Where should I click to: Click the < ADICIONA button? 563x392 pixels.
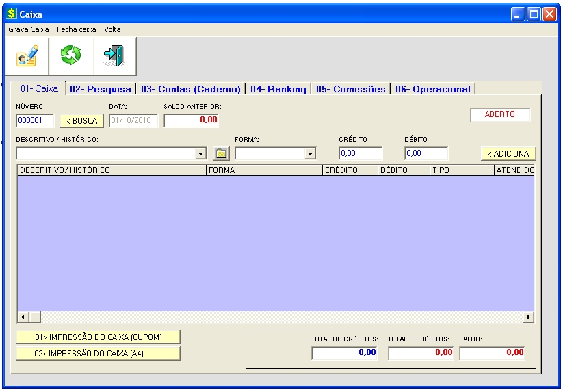pyautogui.click(x=508, y=153)
